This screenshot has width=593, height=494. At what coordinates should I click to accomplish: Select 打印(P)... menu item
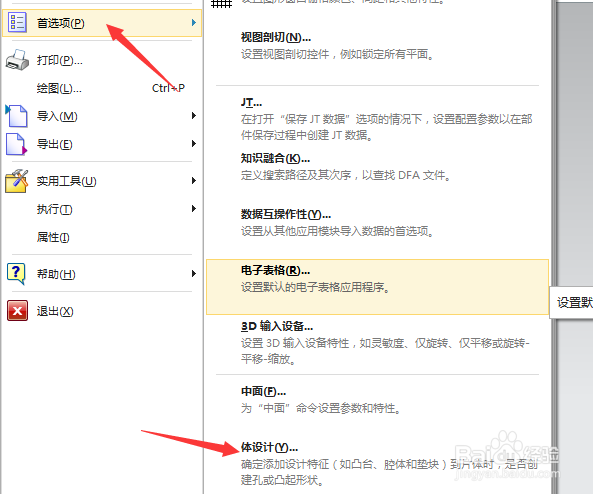59,60
